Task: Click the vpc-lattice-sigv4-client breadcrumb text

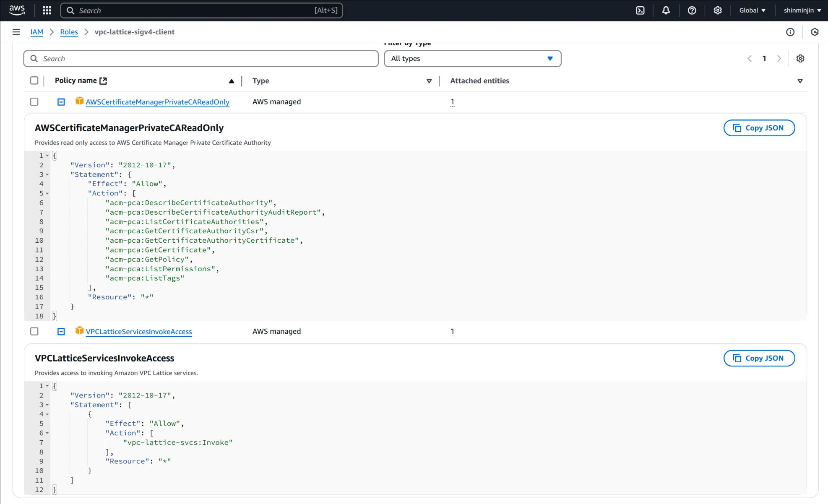Action: pos(135,32)
